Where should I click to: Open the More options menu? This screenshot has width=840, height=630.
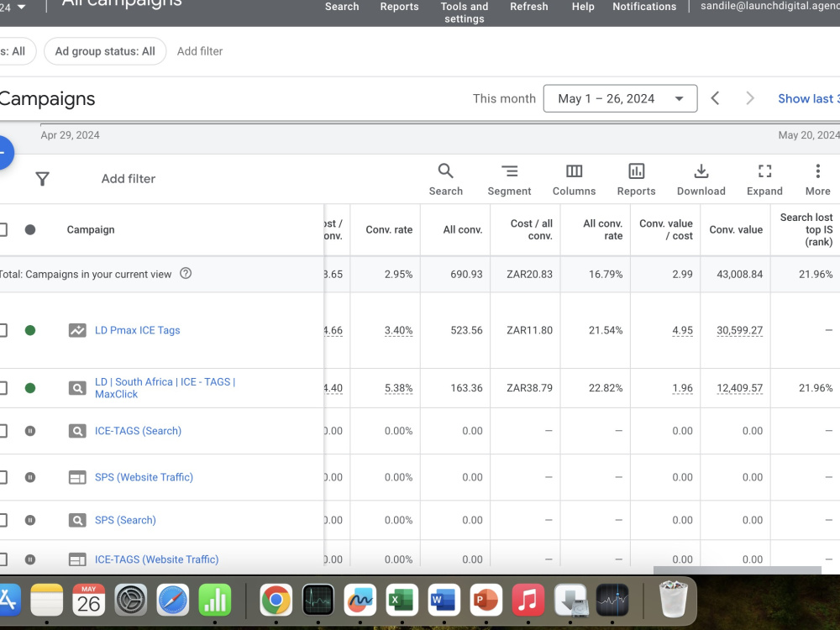[x=817, y=180]
